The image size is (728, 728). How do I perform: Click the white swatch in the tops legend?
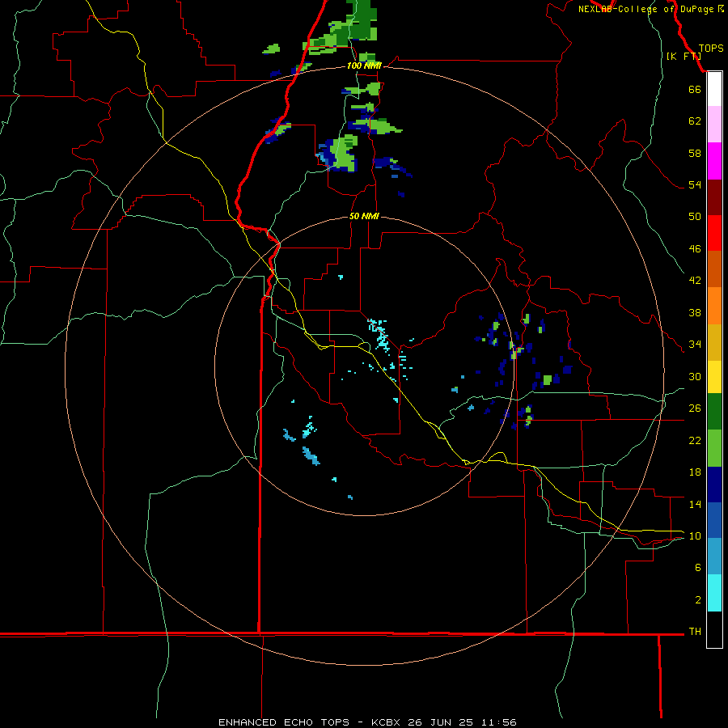coord(714,89)
